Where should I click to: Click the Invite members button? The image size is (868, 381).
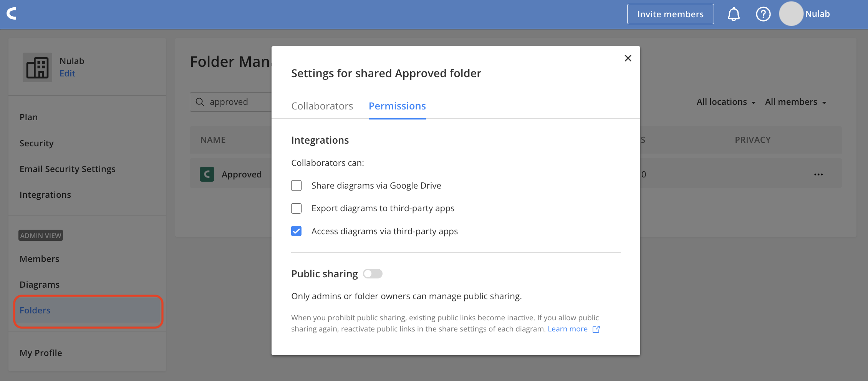coord(670,14)
